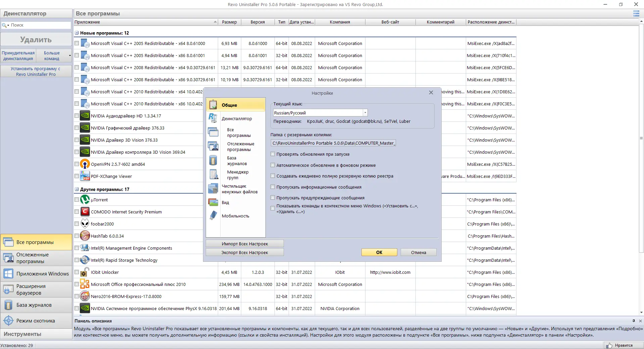This screenshot has height=349, width=644.
Task: Enable Автоматическое обновление в фоновом режиме
Action: 273,165
